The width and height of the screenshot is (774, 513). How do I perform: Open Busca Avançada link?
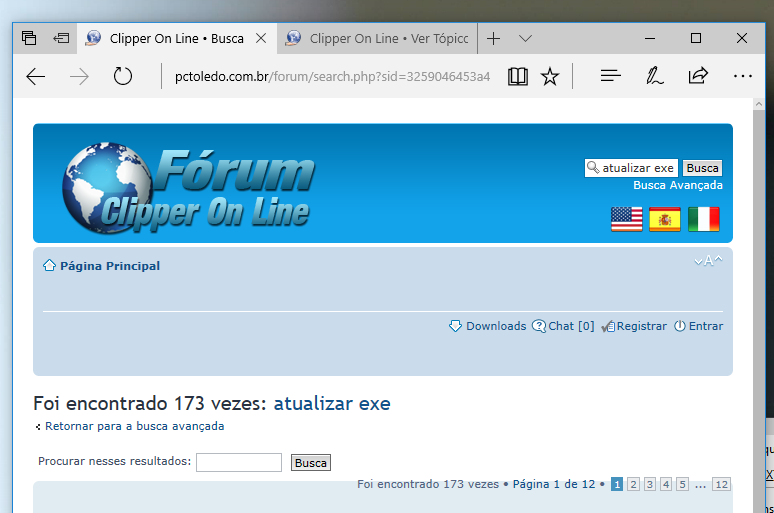click(x=678, y=185)
